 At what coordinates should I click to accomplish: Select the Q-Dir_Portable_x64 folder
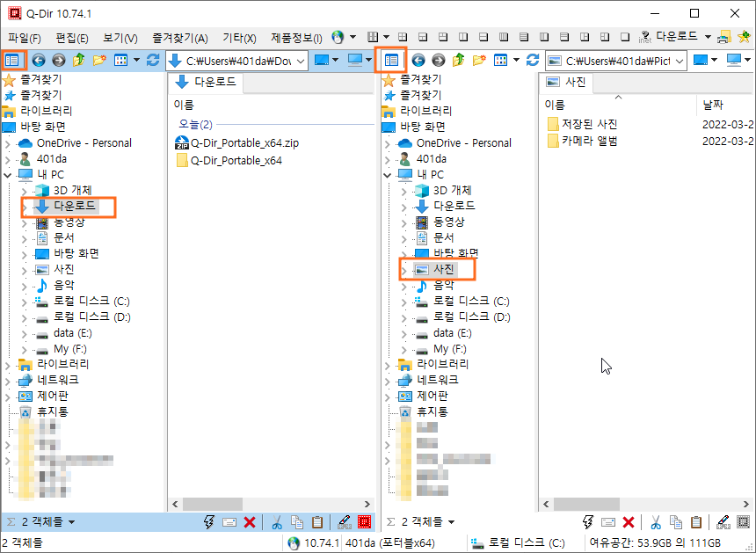[x=229, y=161]
